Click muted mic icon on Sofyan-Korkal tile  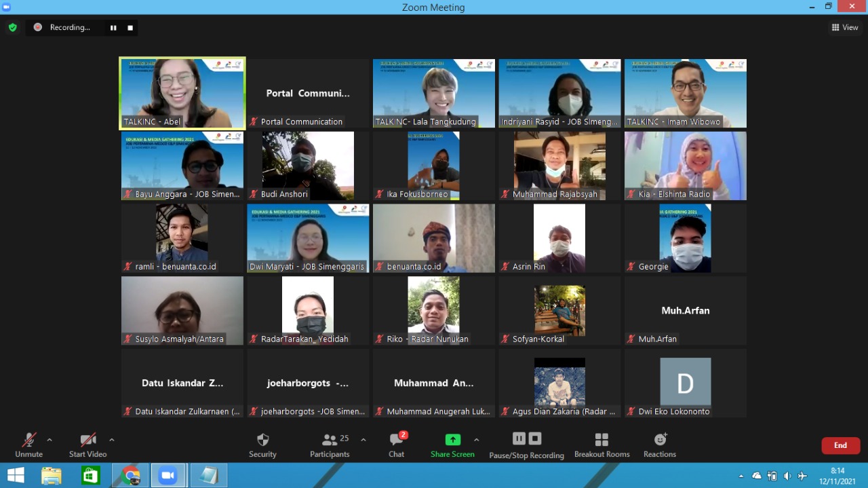(505, 339)
